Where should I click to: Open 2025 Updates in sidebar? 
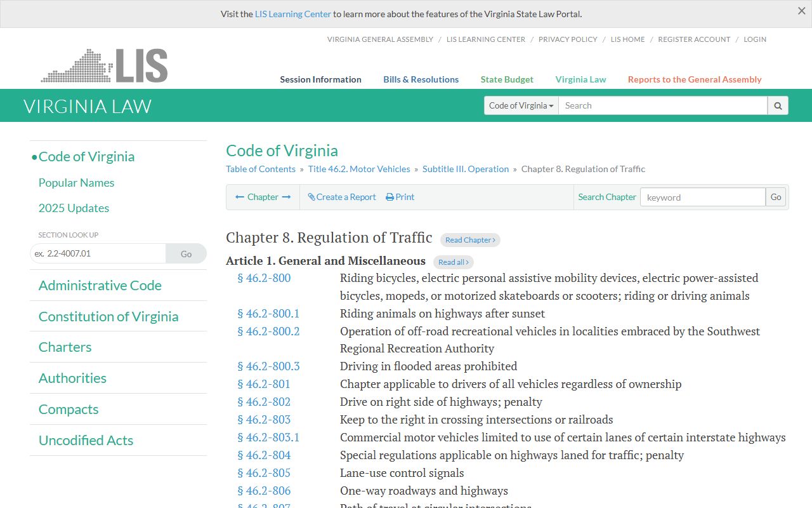click(x=74, y=208)
